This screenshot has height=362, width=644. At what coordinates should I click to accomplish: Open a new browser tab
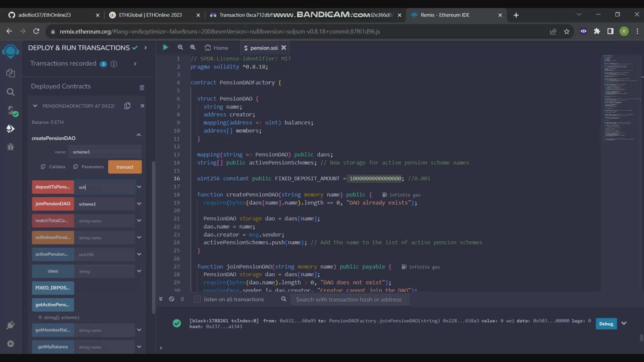[516, 15]
